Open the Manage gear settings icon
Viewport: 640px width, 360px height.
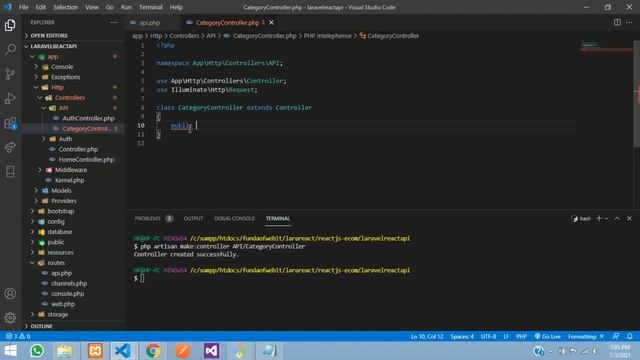click(10, 318)
